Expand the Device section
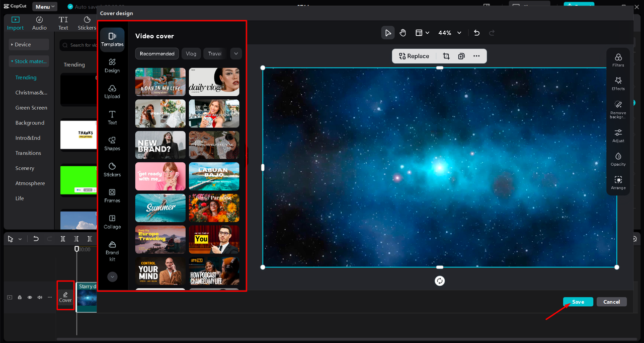 (x=29, y=45)
